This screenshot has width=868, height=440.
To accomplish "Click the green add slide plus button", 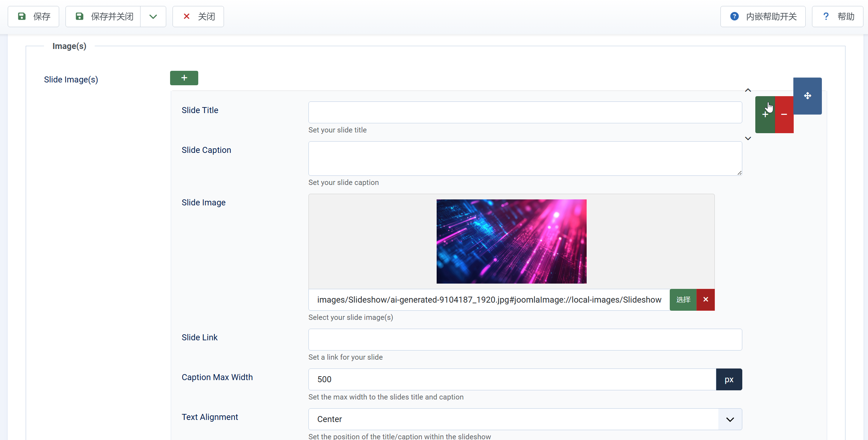I will [x=184, y=78].
